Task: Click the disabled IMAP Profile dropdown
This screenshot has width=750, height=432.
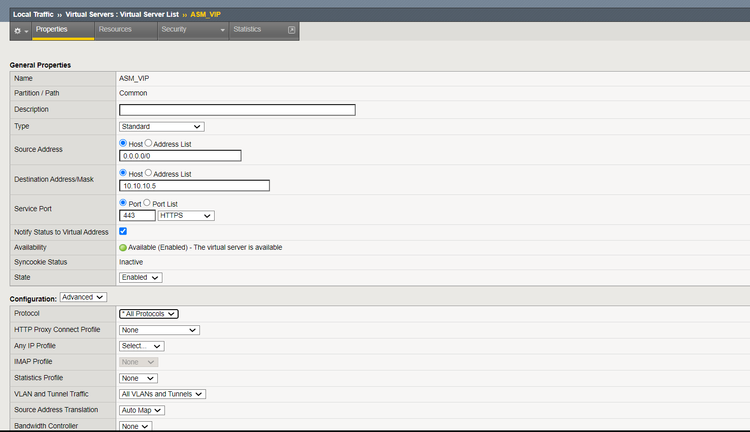Action: [138, 362]
